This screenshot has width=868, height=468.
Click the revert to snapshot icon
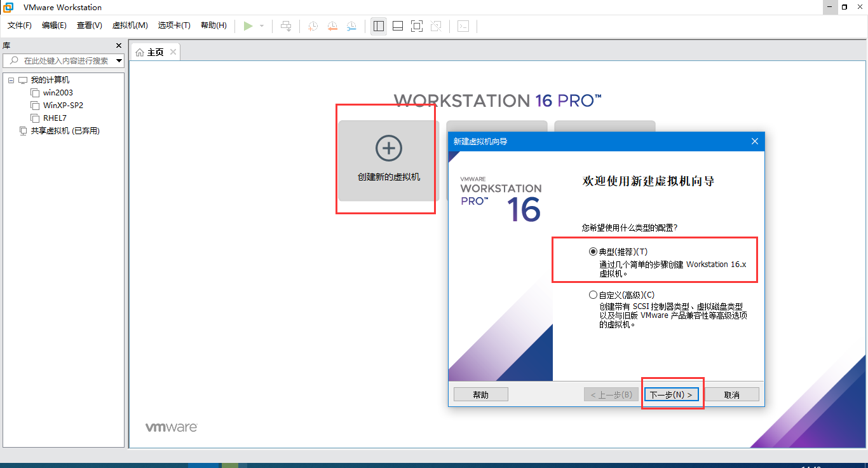pyautogui.click(x=332, y=26)
